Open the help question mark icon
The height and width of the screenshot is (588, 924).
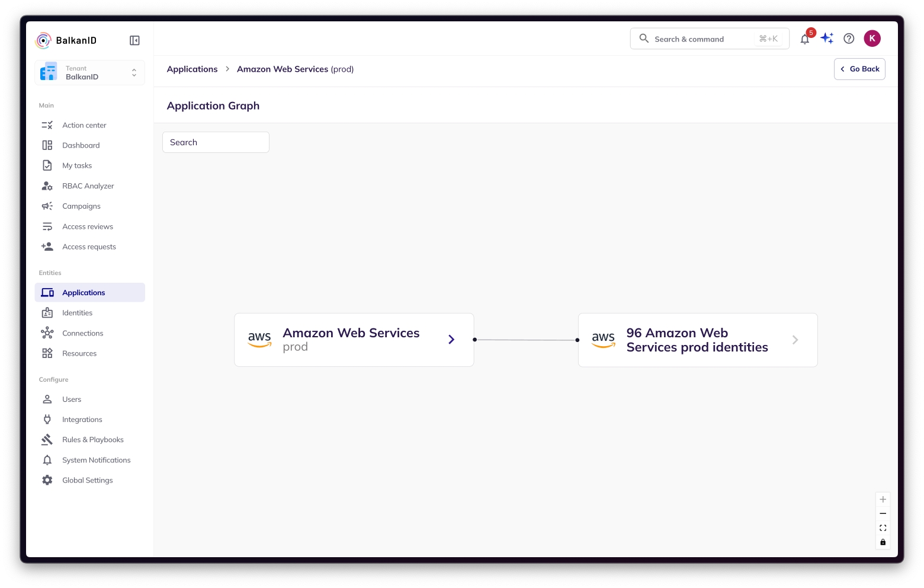pyautogui.click(x=849, y=39)
